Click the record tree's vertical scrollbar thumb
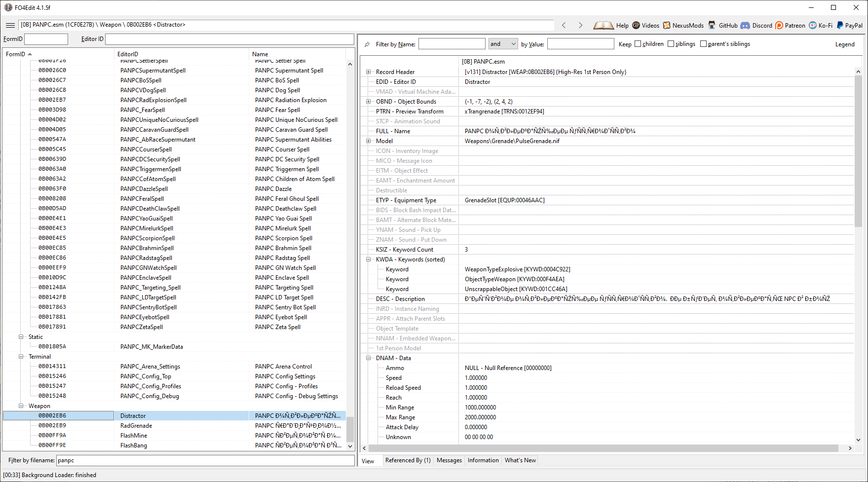Viewport: 868px width, 482px height. [350, 429]
